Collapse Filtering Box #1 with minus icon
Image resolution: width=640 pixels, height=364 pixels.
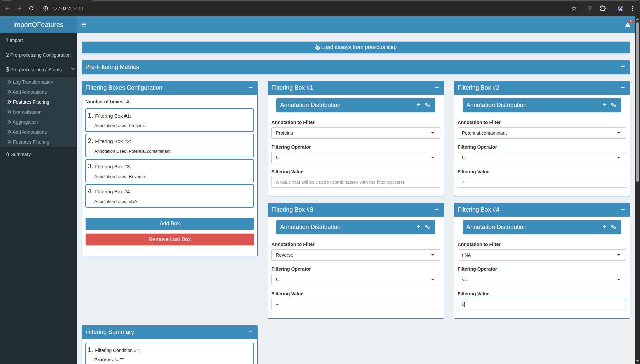(437, 88)
